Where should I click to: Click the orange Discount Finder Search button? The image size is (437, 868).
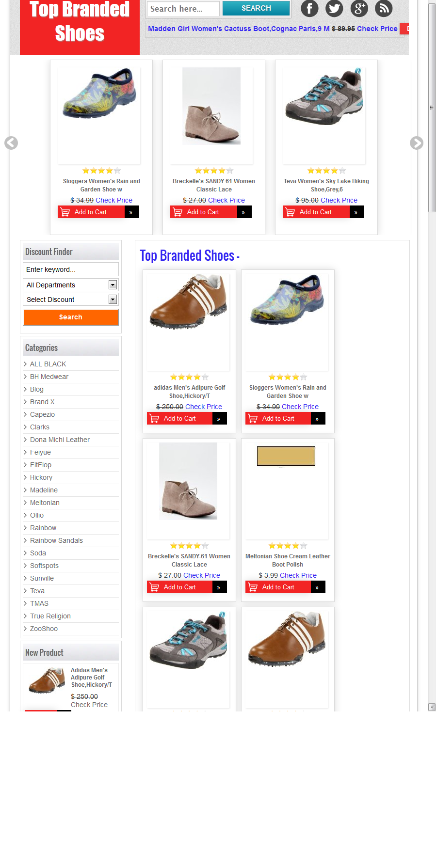(x=71, y=317)
